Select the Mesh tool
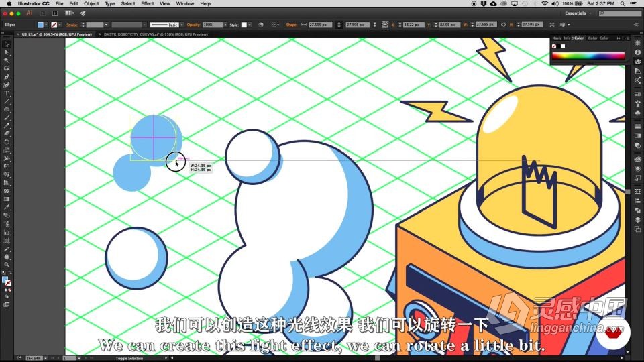 (x=7, y=191)
